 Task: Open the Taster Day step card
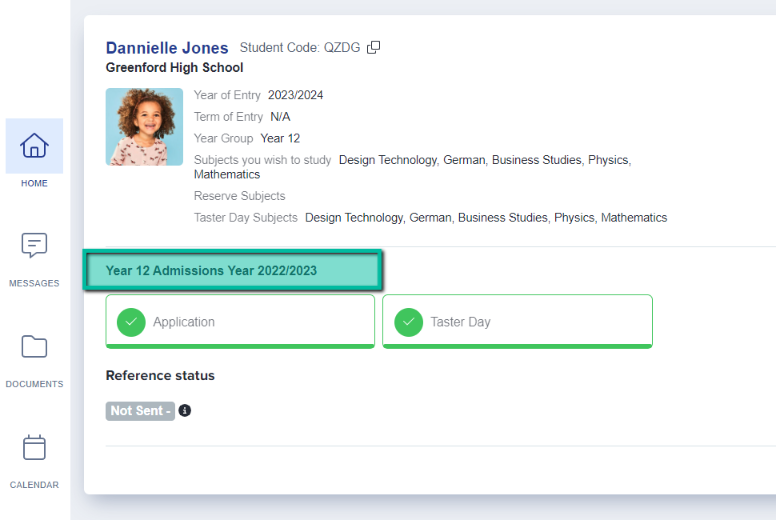coord(517,322)
